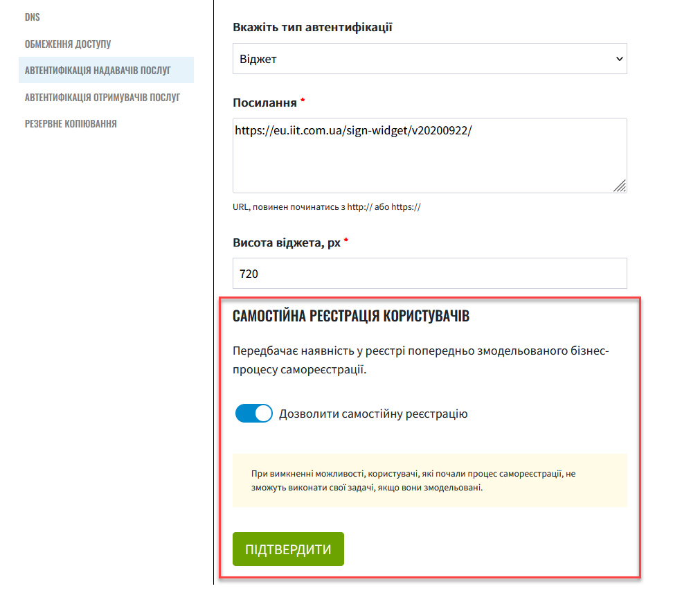The width and height of the screenshot is (700, 593).
Task: Click the self-registration description paragraph
Action: pyautogui.click(x=420, y=360)
